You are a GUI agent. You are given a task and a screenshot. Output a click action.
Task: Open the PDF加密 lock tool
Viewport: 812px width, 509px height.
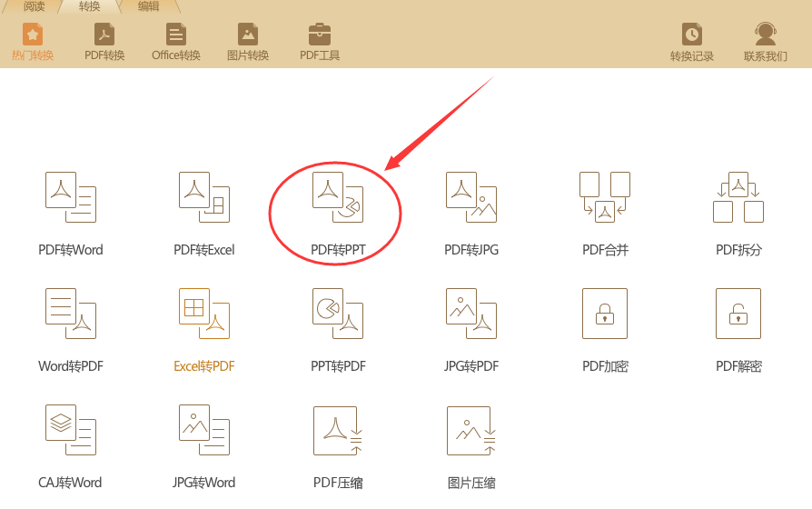(x=605, y=330)
